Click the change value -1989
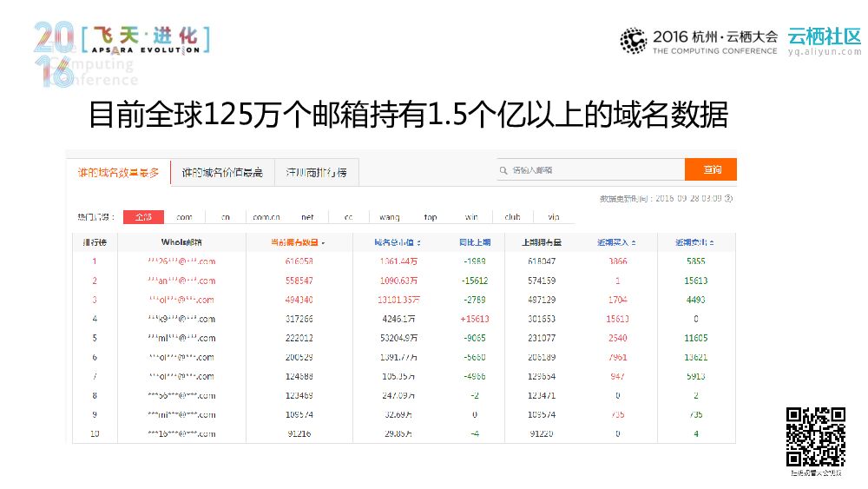868x489 pixels. (x=475, y=261)
